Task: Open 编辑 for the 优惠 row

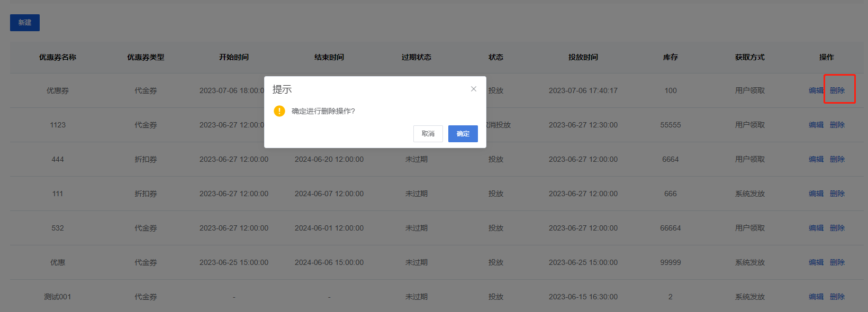Action: (816, 262)
